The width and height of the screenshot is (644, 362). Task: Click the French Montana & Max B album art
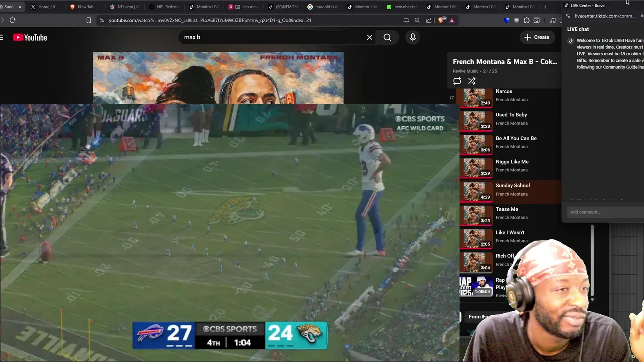tap(218, 78)
